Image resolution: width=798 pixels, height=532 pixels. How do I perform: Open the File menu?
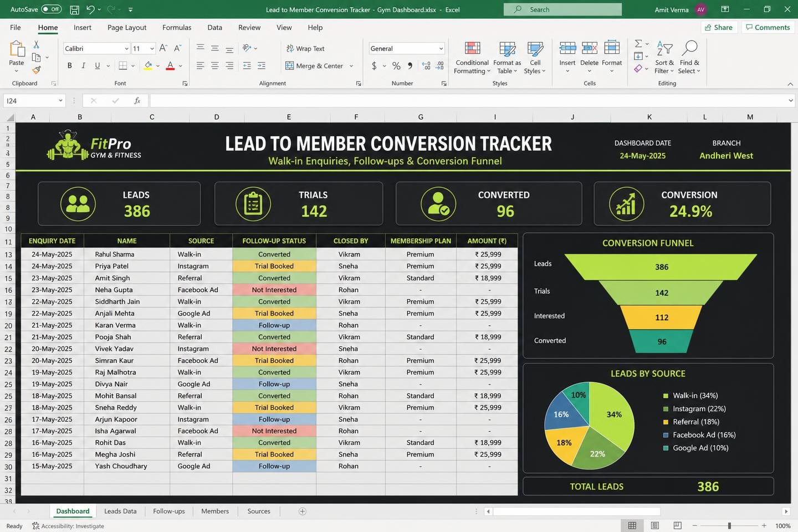pyautogui.click(x=16, y=27)
